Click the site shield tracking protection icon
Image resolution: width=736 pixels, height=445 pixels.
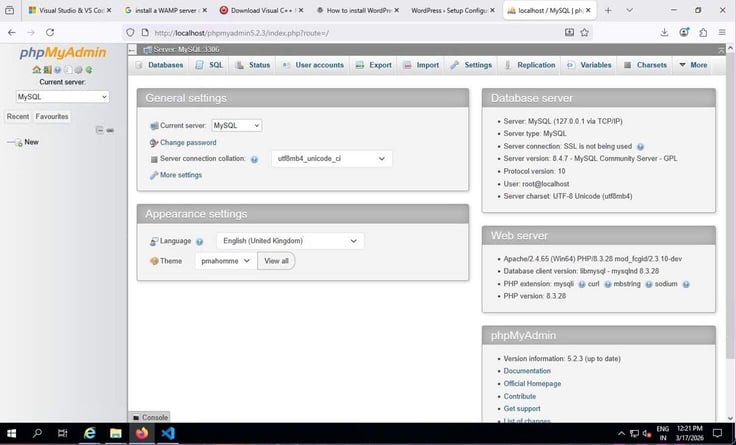pos(130,32)
